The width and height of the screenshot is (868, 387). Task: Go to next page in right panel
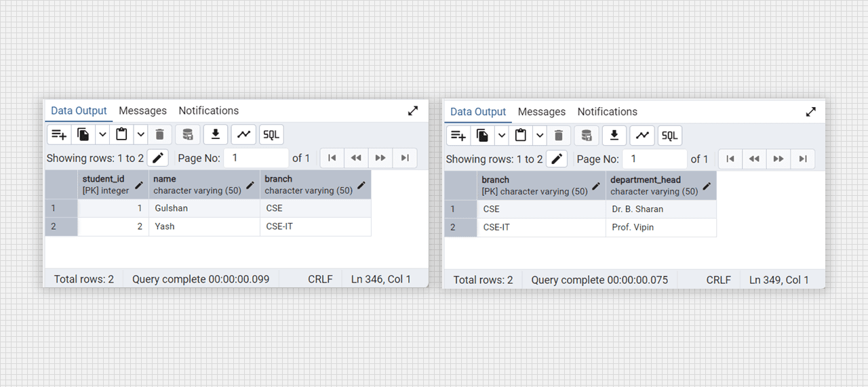(778, 159)
